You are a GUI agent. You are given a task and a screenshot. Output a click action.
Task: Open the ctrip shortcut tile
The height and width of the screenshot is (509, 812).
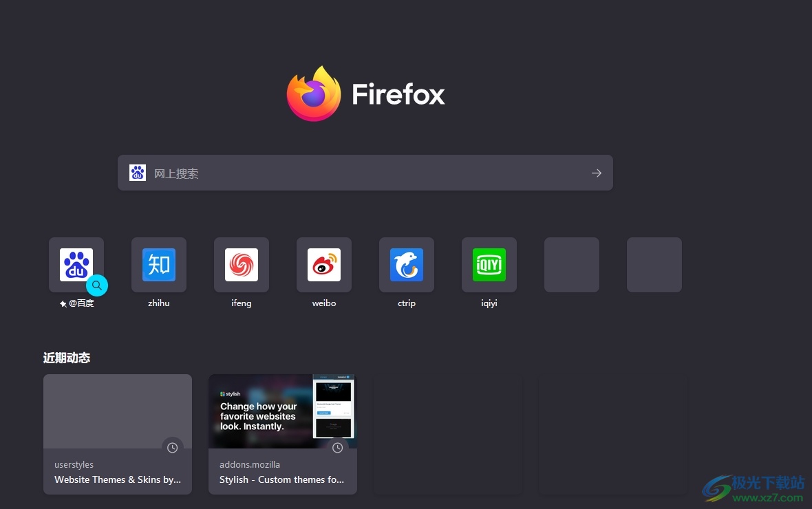[407, 265]
